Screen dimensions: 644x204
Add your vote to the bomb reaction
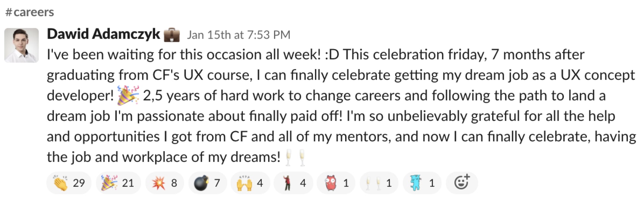tap(207, 183)
